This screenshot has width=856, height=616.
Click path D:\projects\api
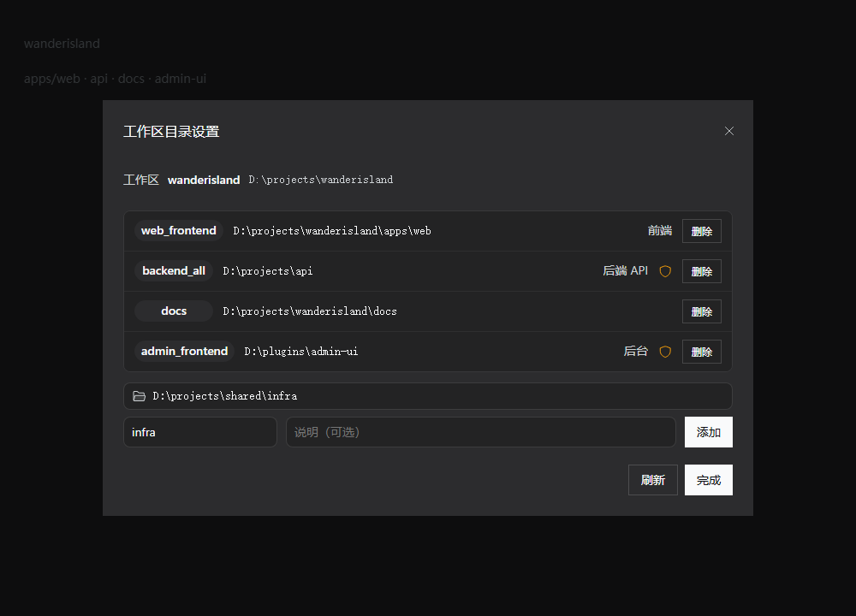tap(267, 271)
